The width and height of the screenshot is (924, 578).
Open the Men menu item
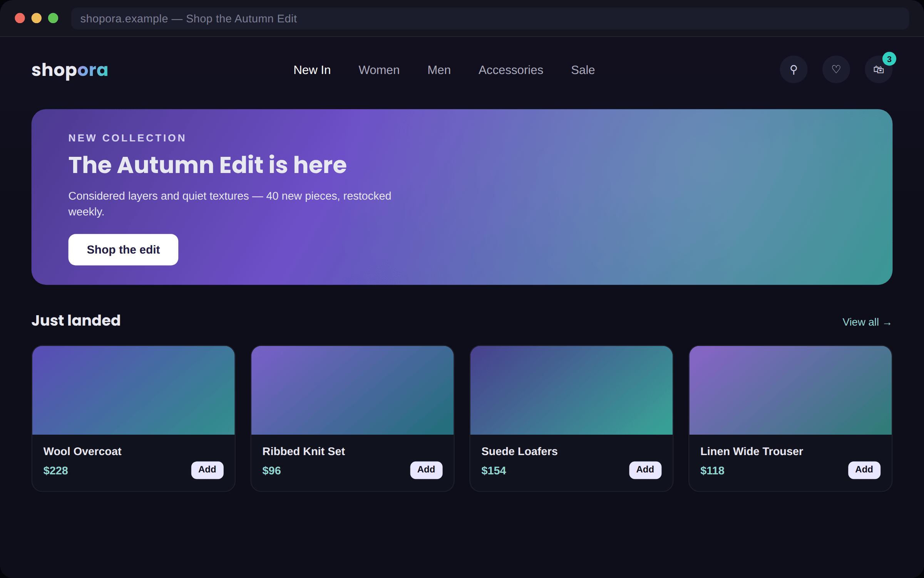pyautogui.click(x=439, y=70)
